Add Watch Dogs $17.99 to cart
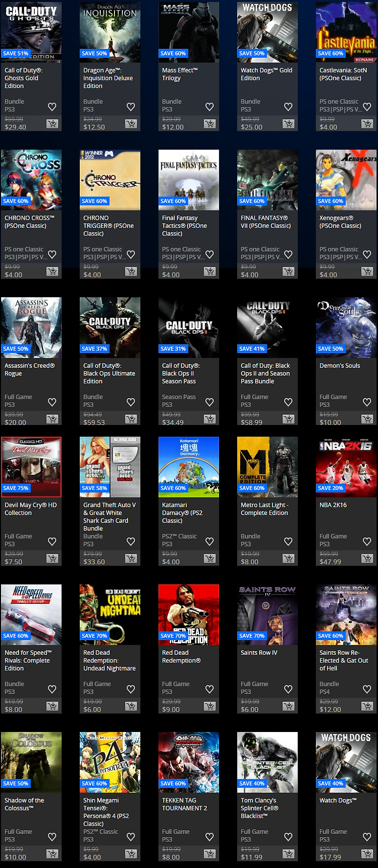Screen dimensions: 378x868 tap(367, 854)
